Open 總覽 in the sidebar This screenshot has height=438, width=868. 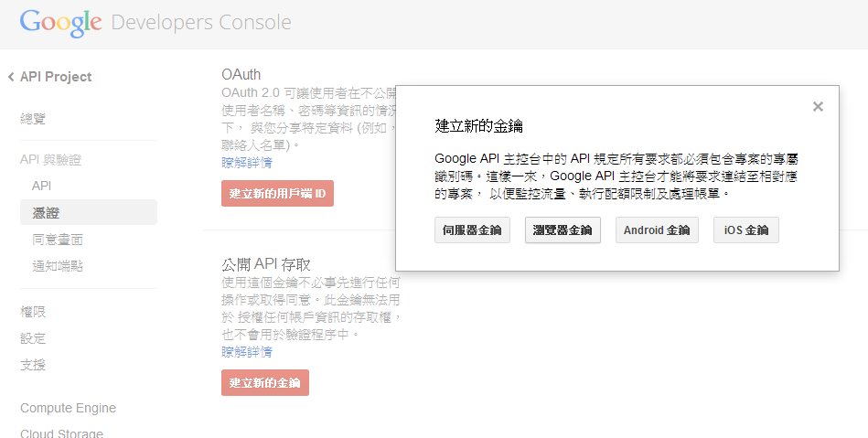[x=33, y=119]
